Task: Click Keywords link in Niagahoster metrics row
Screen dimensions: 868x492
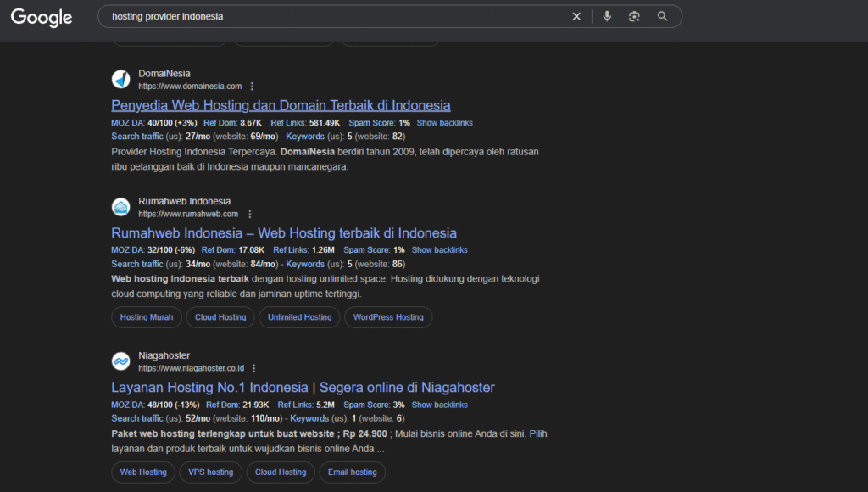Action: pos(309,418)
